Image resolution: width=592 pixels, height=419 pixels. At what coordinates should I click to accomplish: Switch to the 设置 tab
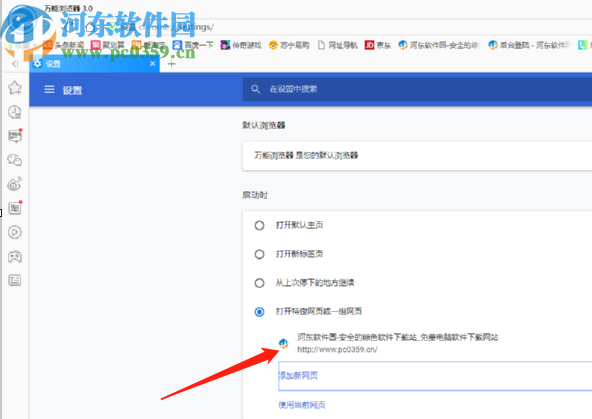click(94, 64)
